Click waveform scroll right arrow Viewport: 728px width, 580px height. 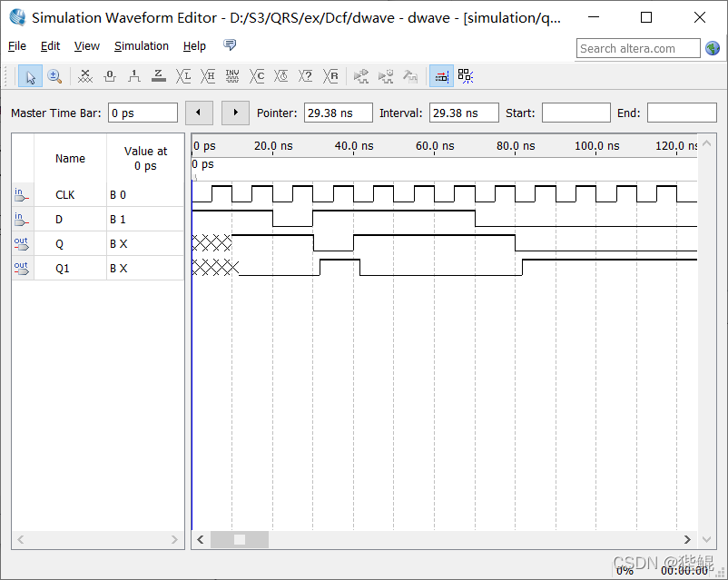688,539
